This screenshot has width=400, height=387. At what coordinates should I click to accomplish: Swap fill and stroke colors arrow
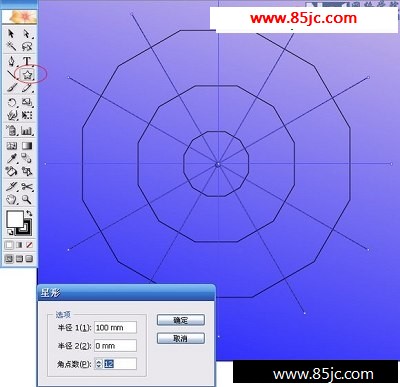point(30,213)
